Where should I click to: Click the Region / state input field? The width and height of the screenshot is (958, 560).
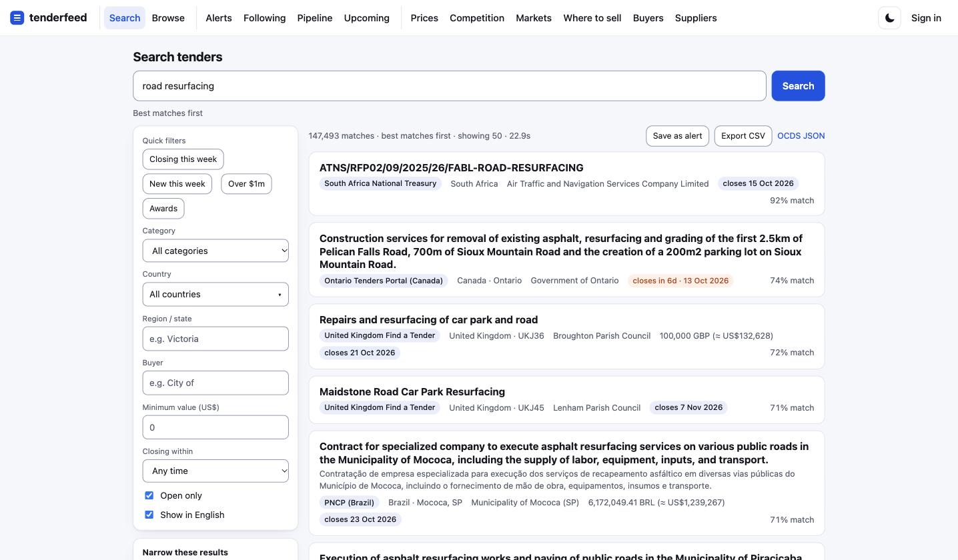point(215,339)
